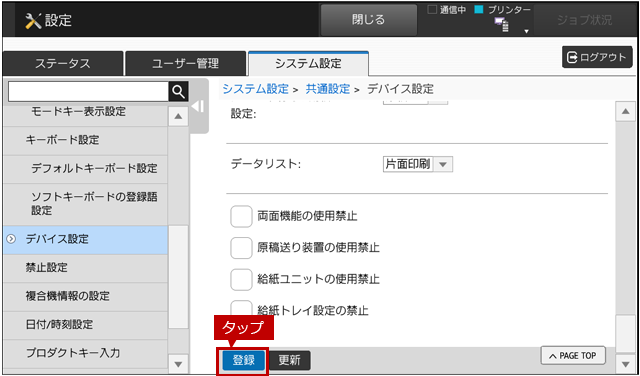Open キーボード設定 in the sidebar
The image size is (640, 376).
pos(85,140)
